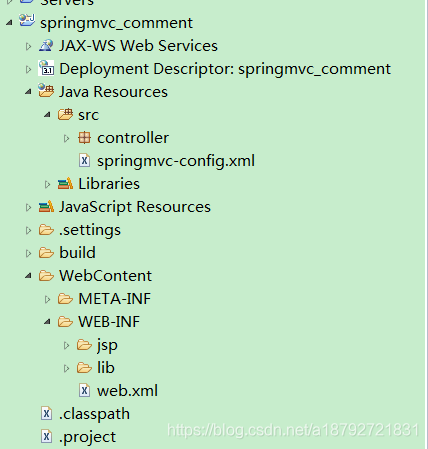428x449 pixels.
Task: Collapse the WEB-INF folder arrow
Action: [x=47, y=322]
